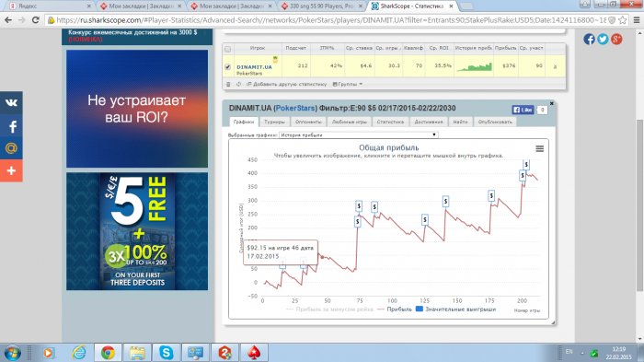644x362 pixels.
Task: Open the Группы dropdown
Action: [348, 84]
